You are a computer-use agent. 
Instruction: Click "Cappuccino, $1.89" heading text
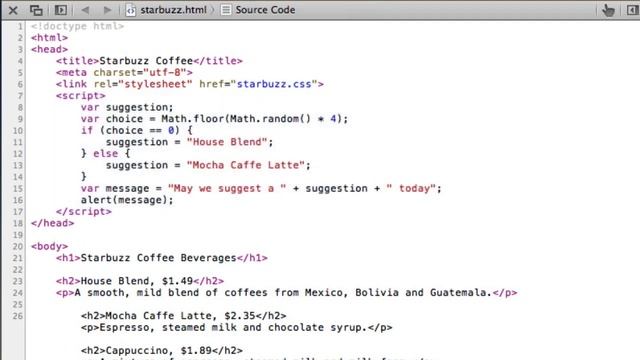(x=159, y=351)
